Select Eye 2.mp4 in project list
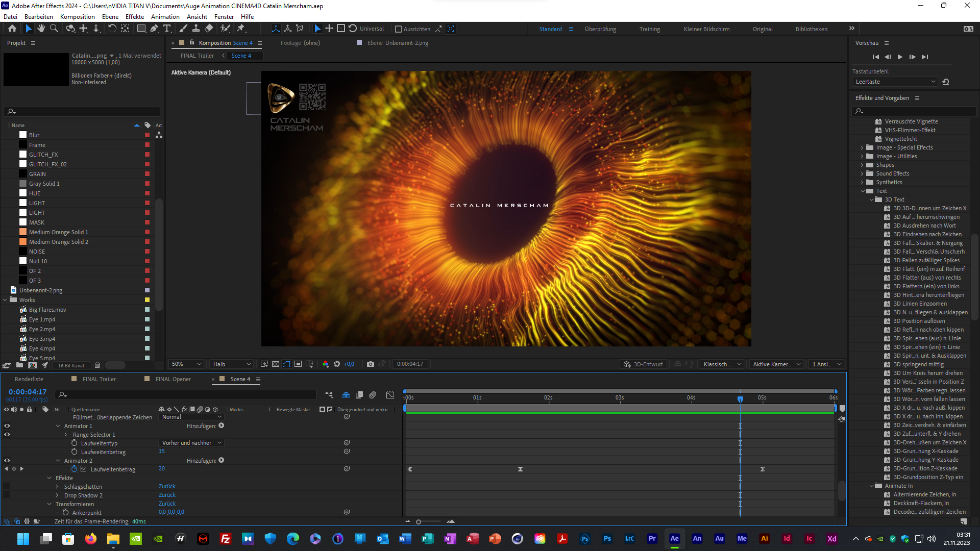The width and height of the screenshot is (980, 551). (x=42, y=329)
